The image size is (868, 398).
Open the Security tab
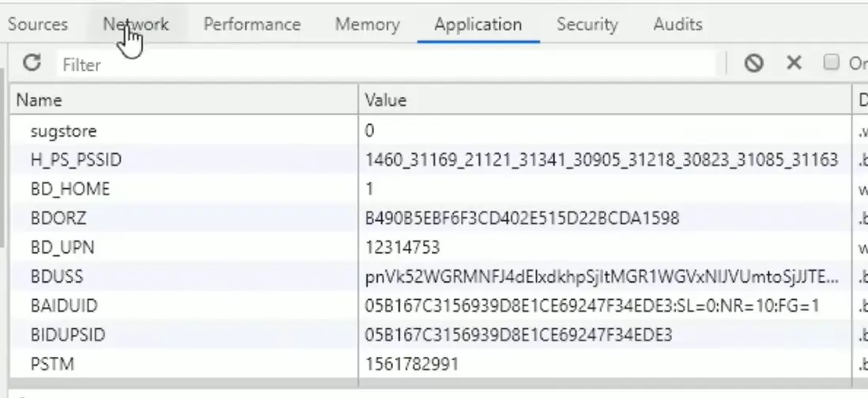587,24
